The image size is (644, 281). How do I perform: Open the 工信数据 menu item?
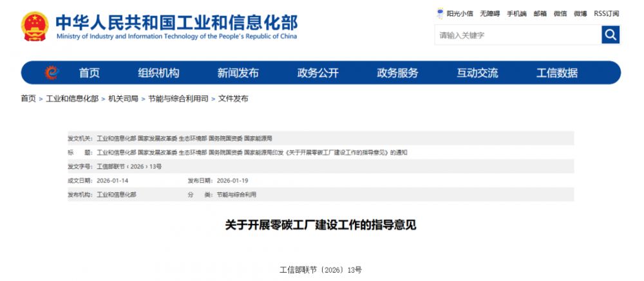[557, 73]
